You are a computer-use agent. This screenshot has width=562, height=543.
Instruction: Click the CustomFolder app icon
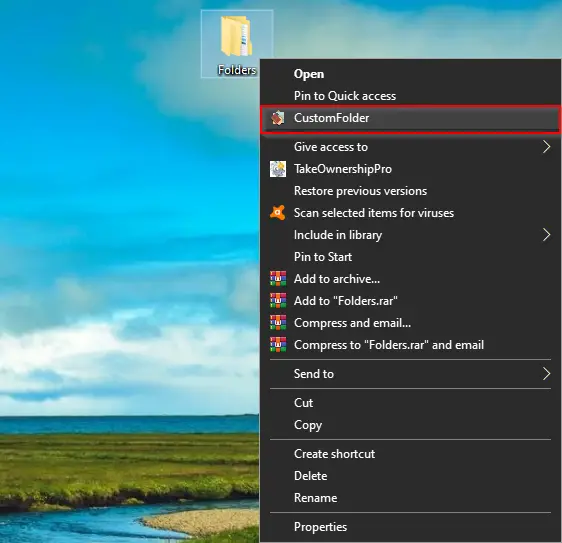coord(277,118)
